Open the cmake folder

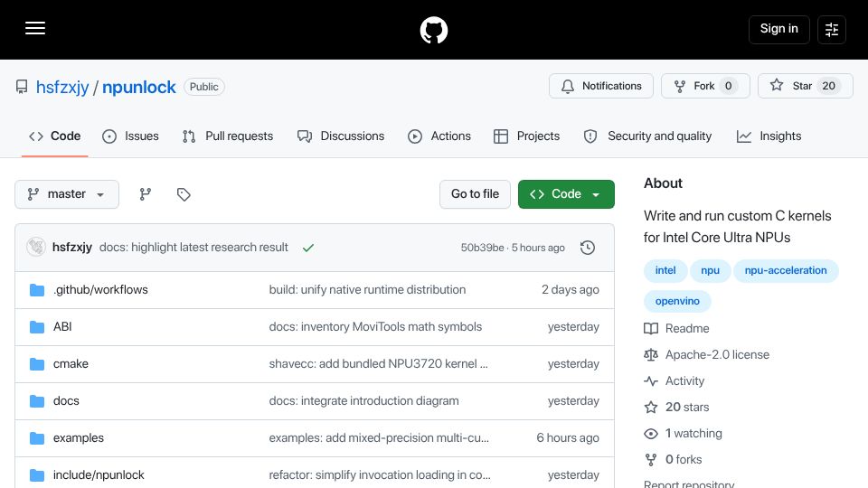click(71, 364)
